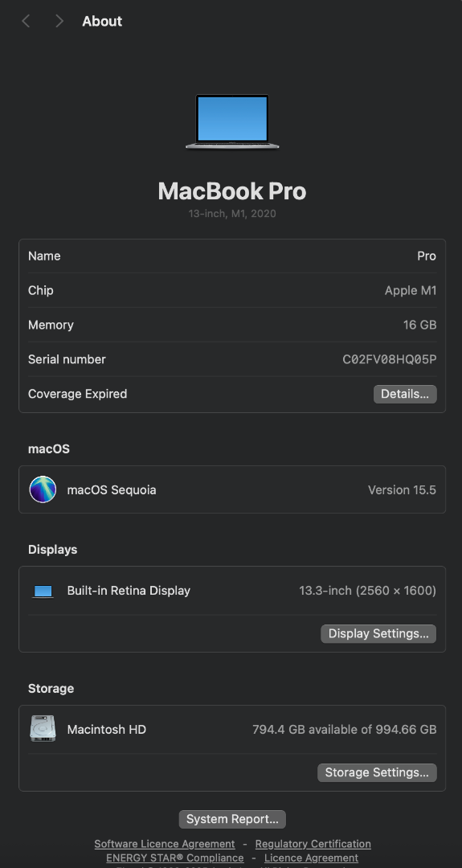Viewport: 462px width, 868px height.
Task: Click the back navigation chevron
Action: (26, 21)
